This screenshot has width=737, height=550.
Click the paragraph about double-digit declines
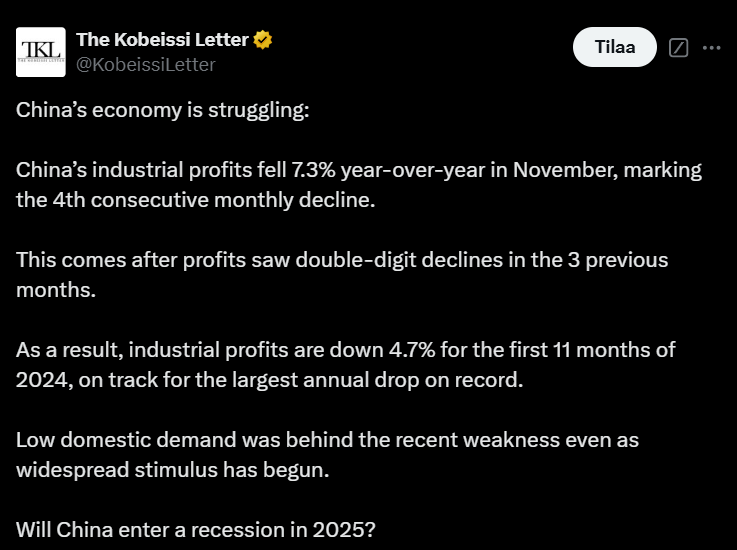click(x=342, y=275)
